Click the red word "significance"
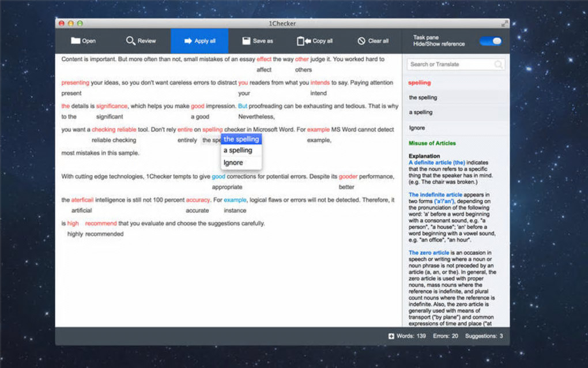This screenshot has height=368, width=588. click(112, 106)
